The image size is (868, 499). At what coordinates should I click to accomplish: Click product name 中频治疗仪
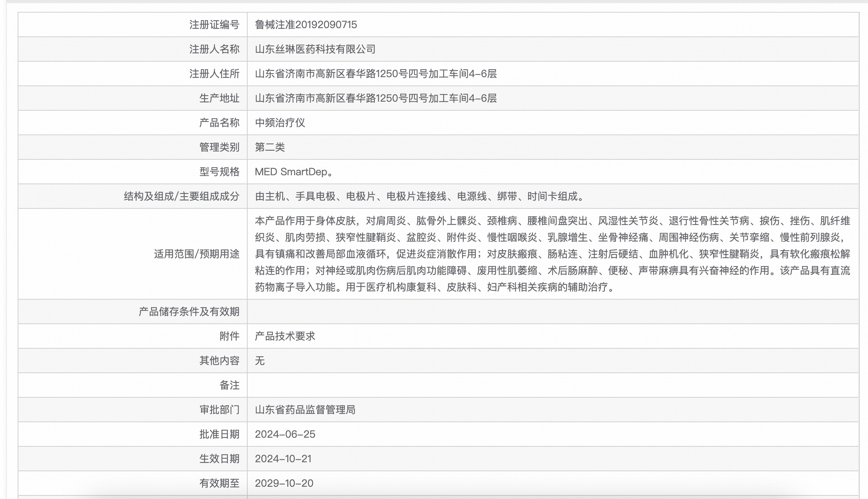coord(280,123)
